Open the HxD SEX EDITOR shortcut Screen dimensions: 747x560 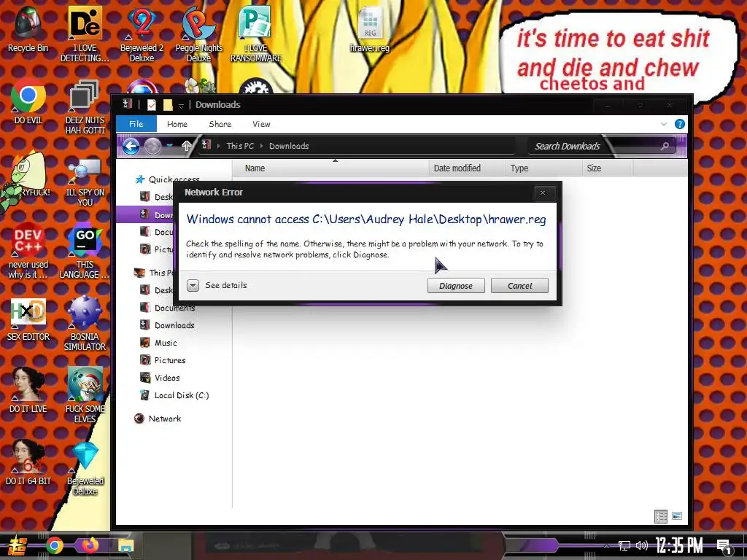point(28,319)
